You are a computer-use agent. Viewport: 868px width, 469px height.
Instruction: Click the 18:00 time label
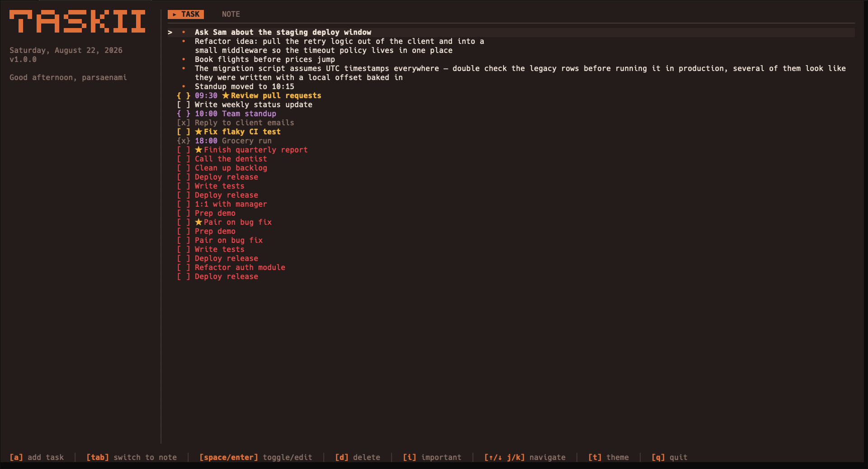[206, 141]
